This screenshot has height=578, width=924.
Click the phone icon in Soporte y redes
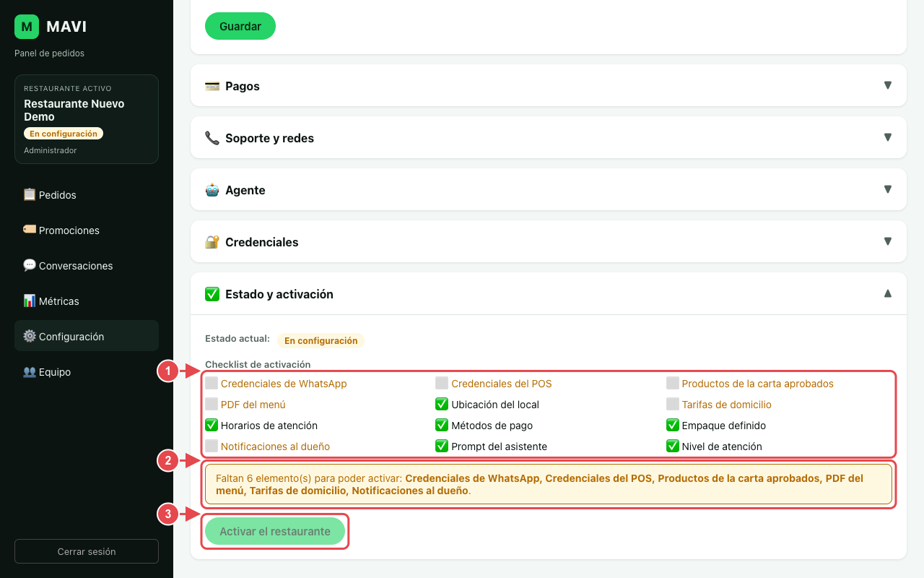(212, 138)
